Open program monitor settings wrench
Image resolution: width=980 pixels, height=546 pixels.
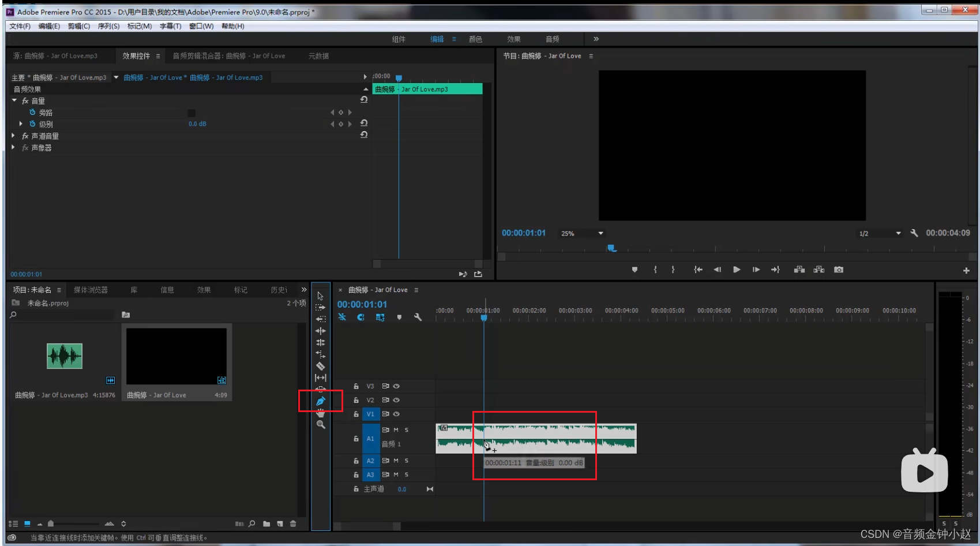(914, 233)
